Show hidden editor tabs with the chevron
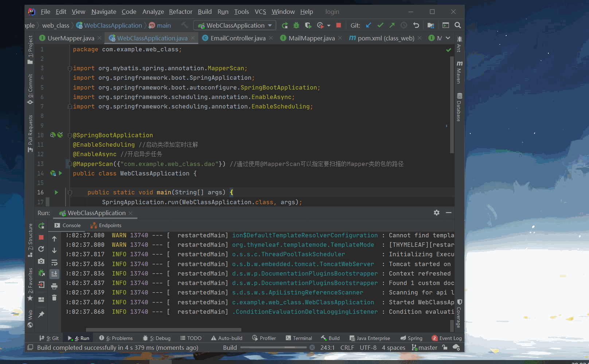589x364 pixels. (448, 38)
